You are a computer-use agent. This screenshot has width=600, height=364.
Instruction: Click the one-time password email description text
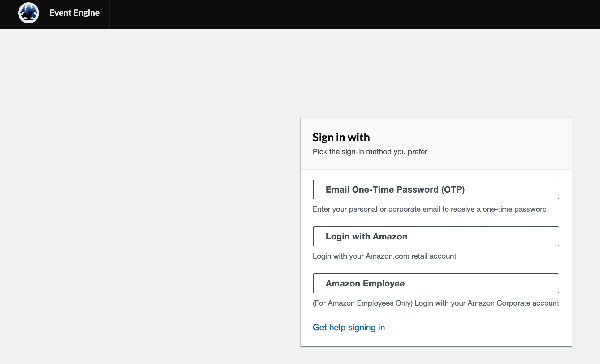point(430,209)
